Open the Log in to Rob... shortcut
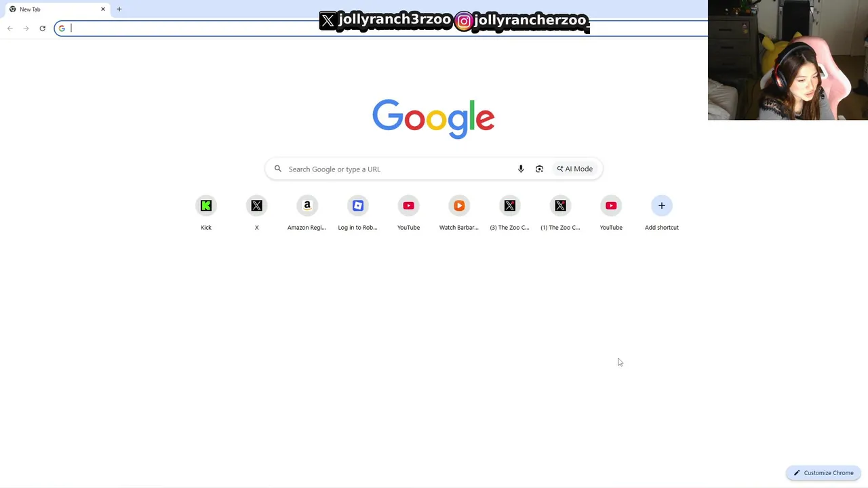 pyautogui.click(x=358, y=213)
